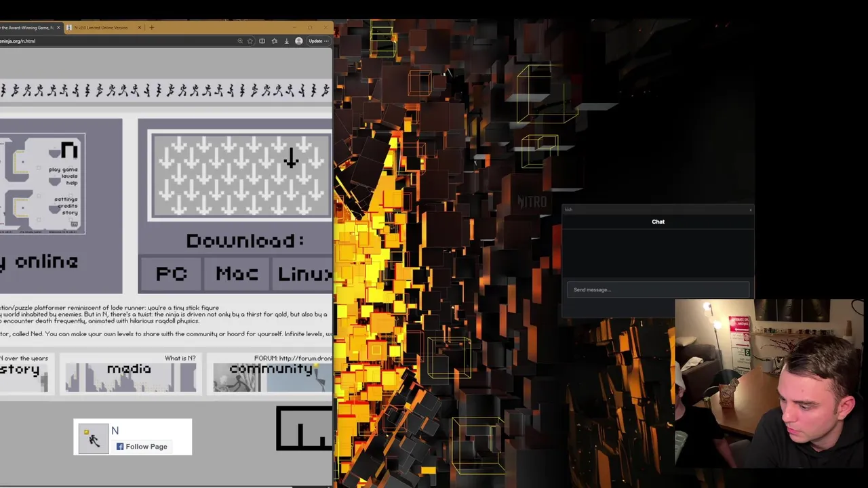Click the N Facebook page avatar icon

tap(94, 439)
